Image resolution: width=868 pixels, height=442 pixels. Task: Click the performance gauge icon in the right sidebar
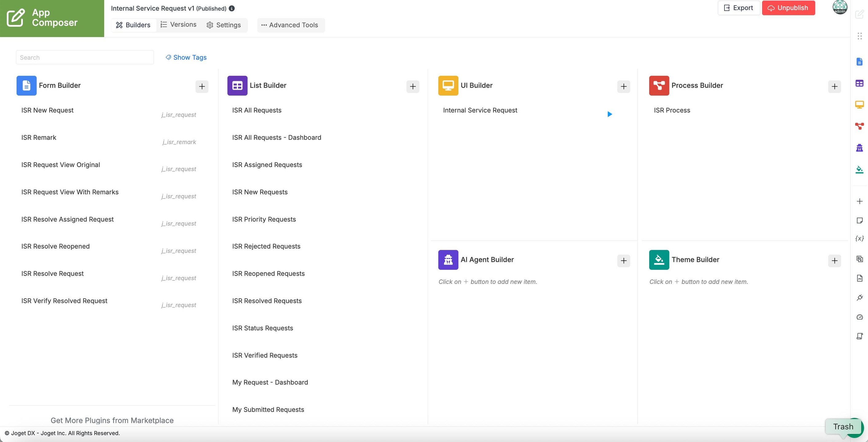pos(859,317)
